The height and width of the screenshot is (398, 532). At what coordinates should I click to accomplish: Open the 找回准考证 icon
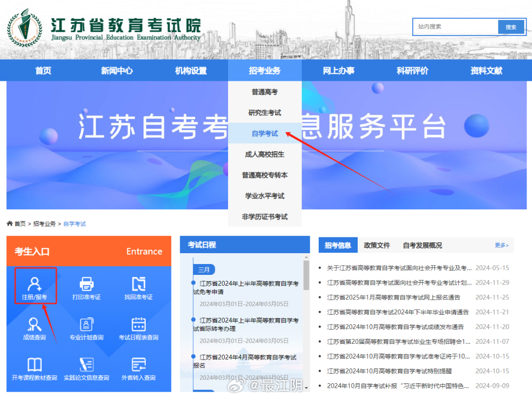click(x=138, y=287)
